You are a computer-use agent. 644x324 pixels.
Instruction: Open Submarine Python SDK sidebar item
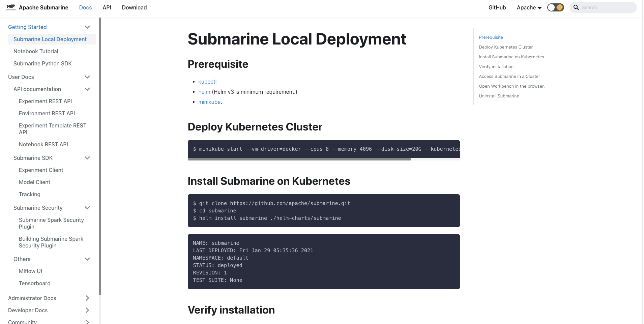(42, 63)
